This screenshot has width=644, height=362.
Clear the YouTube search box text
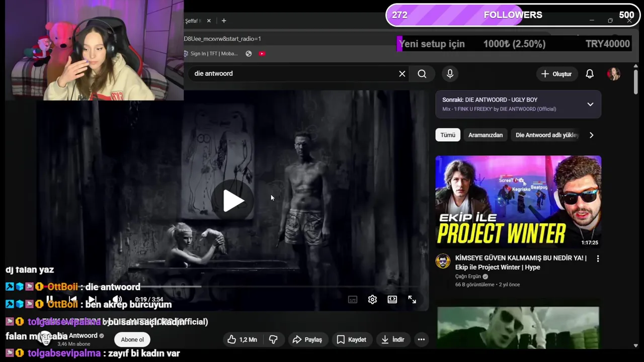(402, 74)
